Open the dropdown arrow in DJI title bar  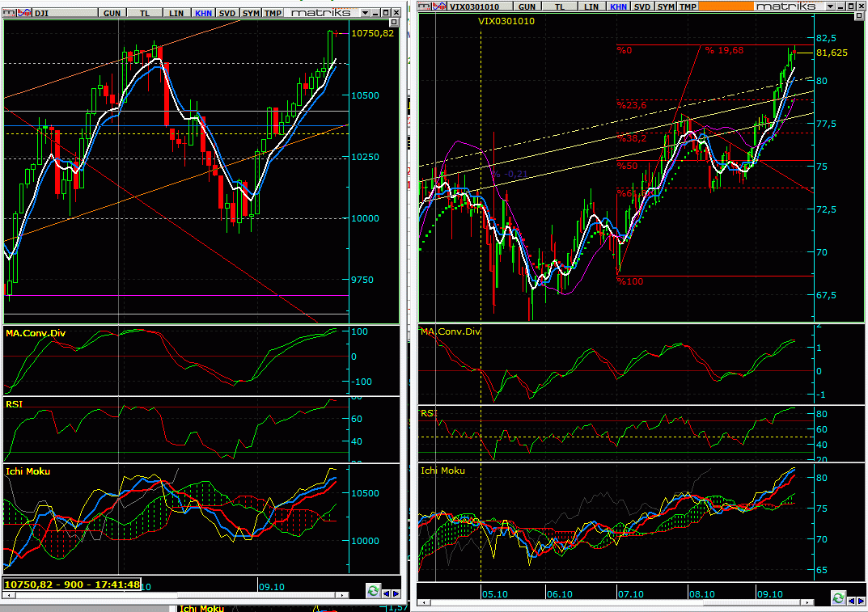[366, 13]
